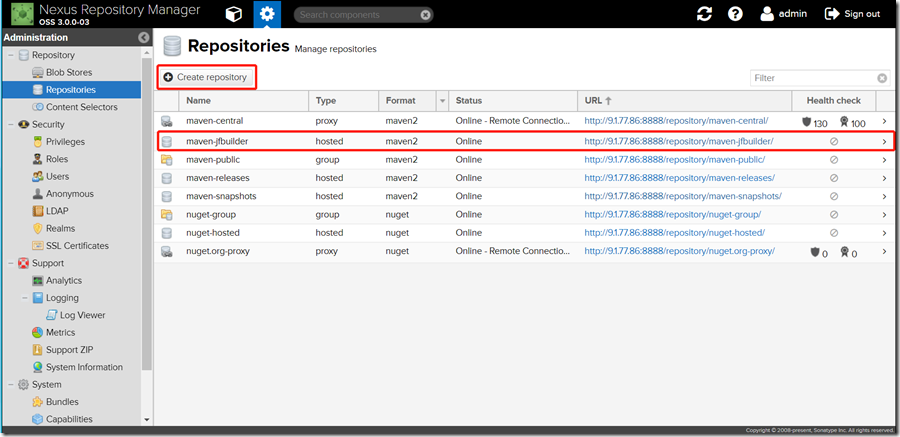Open Anonymous settings
Screen dimensions: 900x437
pyautogui.click(x=69, y=194)
